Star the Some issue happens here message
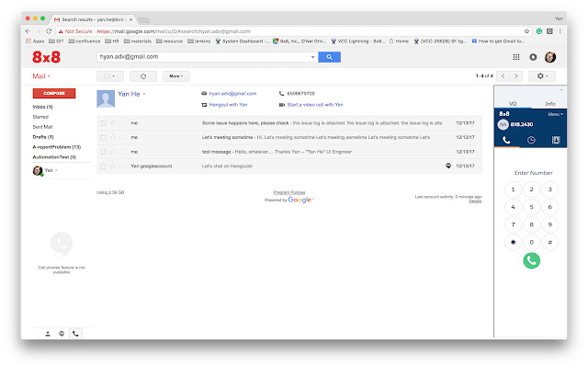The image size is (588, 368). pyautogui.click(x=112, y=123)
